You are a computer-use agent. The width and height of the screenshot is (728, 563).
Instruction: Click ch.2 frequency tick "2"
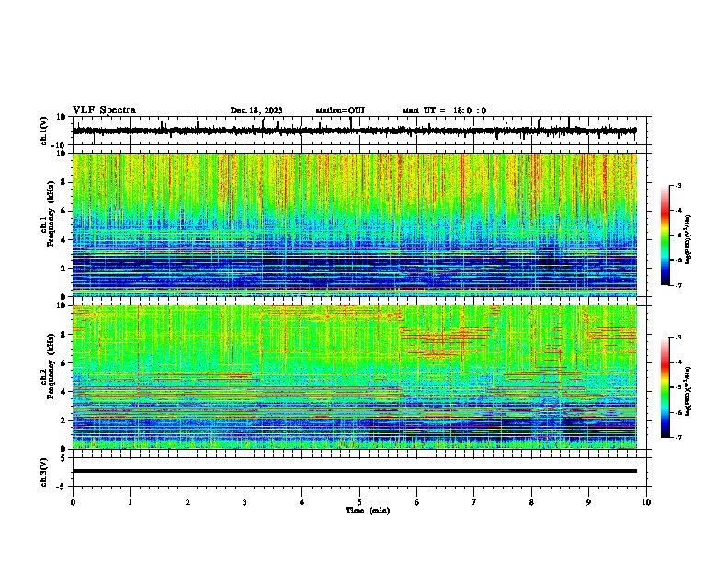64,420
